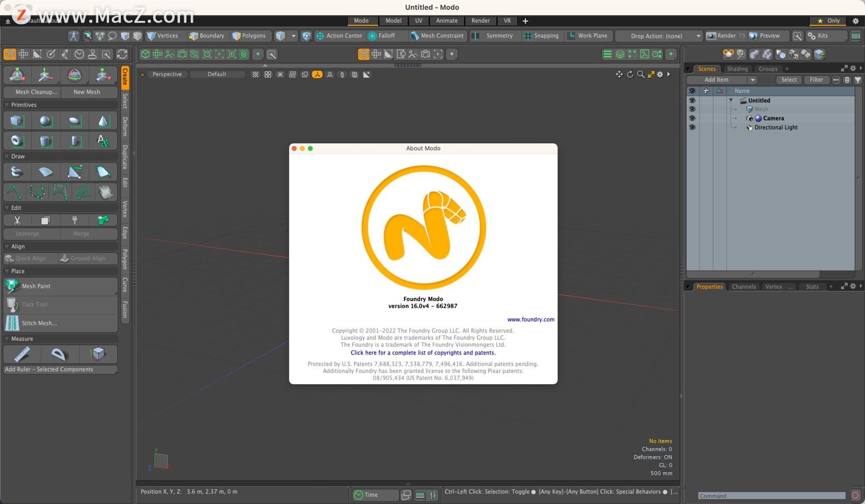865x504 pixels.
Task: Click the search magnifier next to Preview
Action: [798, 36]
